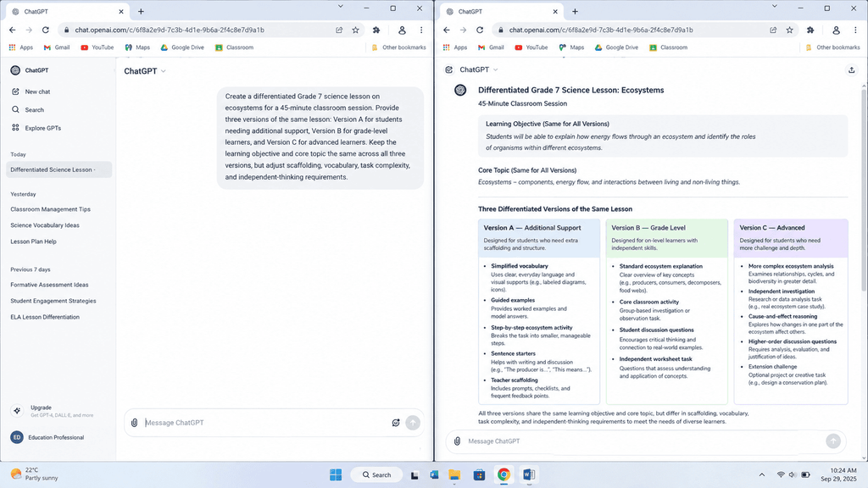
Task: Click ED profile avatar in sidebar
Action: [x=17, y=437]
